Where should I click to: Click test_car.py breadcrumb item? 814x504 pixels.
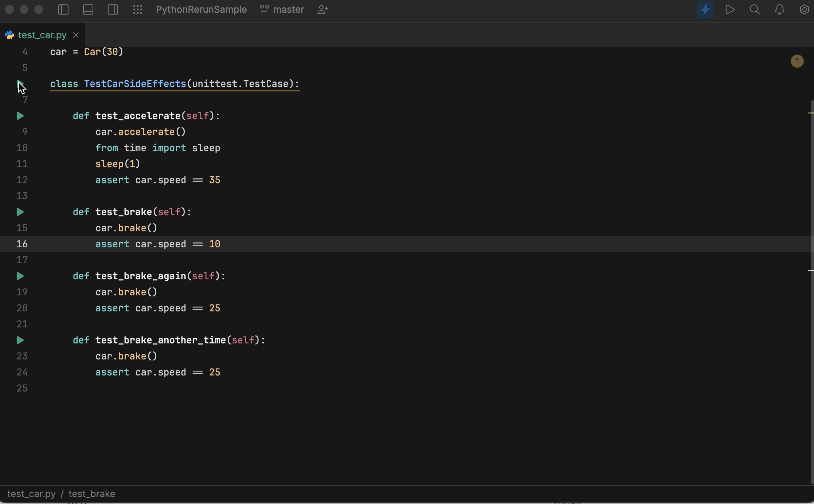click(31, 494)
